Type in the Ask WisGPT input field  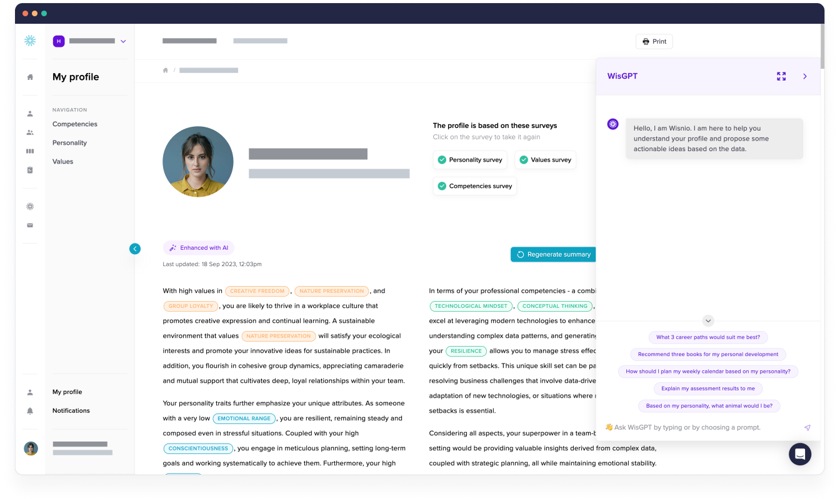point(700,428)
